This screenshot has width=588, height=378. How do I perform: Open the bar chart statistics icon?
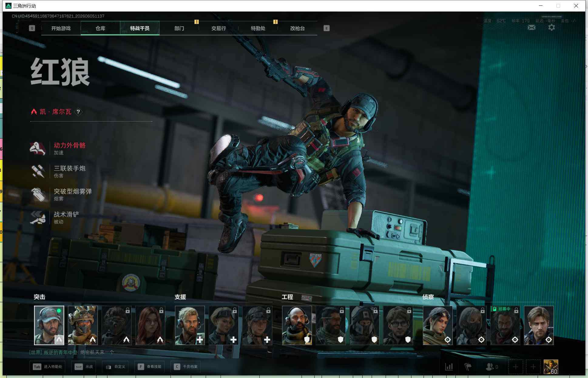coord(449,367)
